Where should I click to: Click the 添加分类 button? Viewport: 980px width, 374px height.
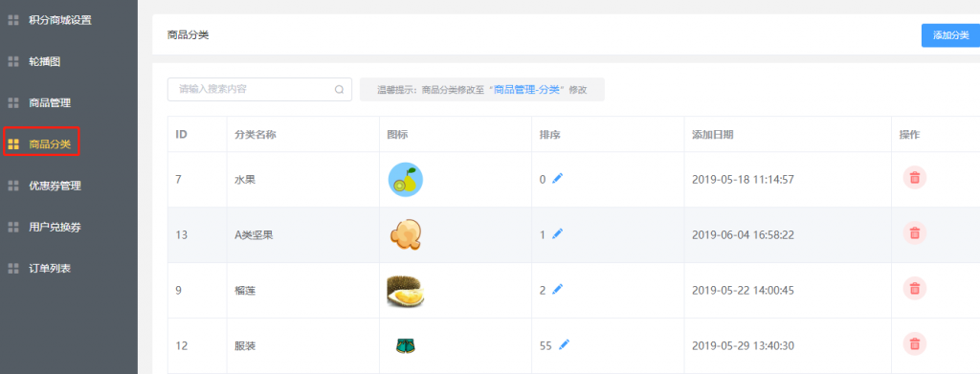(x=950, y=35)
